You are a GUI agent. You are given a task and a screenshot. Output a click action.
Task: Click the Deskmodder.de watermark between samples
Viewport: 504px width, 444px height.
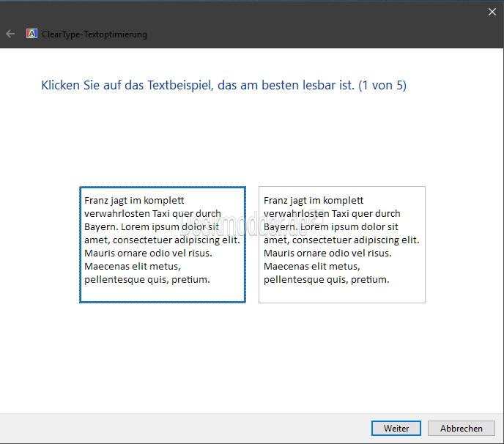point(251,223)
